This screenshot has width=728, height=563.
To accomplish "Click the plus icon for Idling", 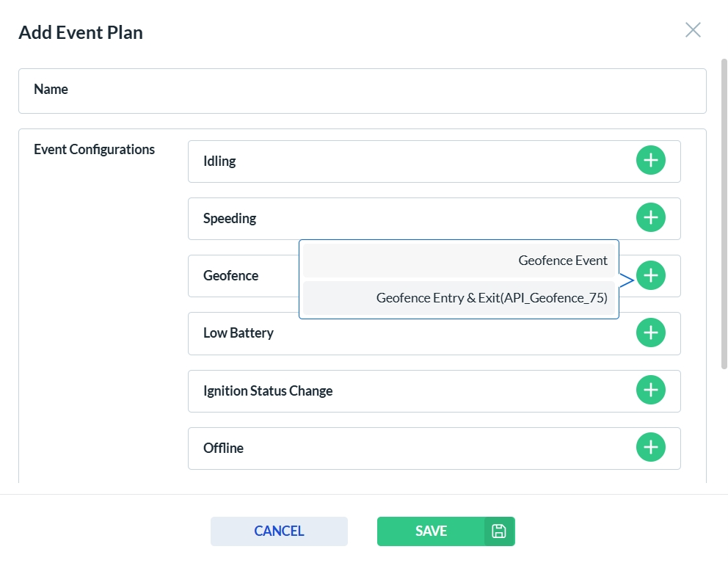I will pyautogui.click(x=650, y=160).
